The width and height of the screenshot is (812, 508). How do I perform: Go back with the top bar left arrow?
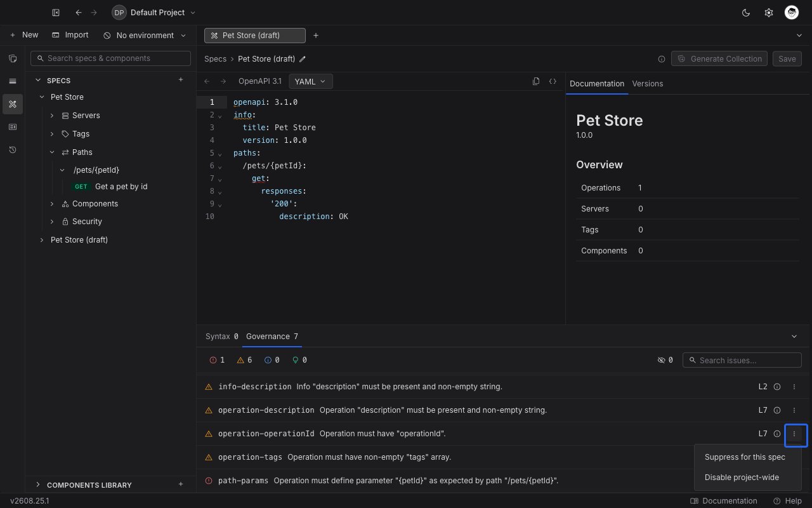[79, 13]
